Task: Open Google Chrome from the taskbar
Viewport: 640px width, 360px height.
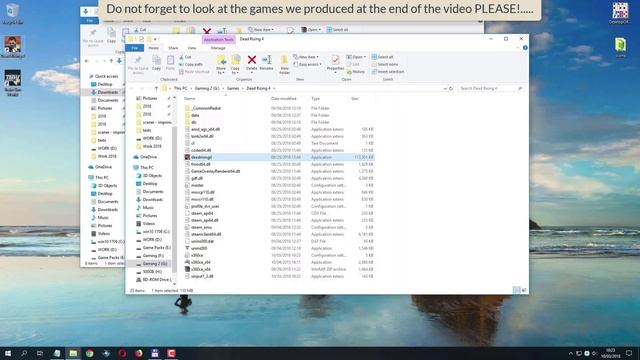Action: 89,353
